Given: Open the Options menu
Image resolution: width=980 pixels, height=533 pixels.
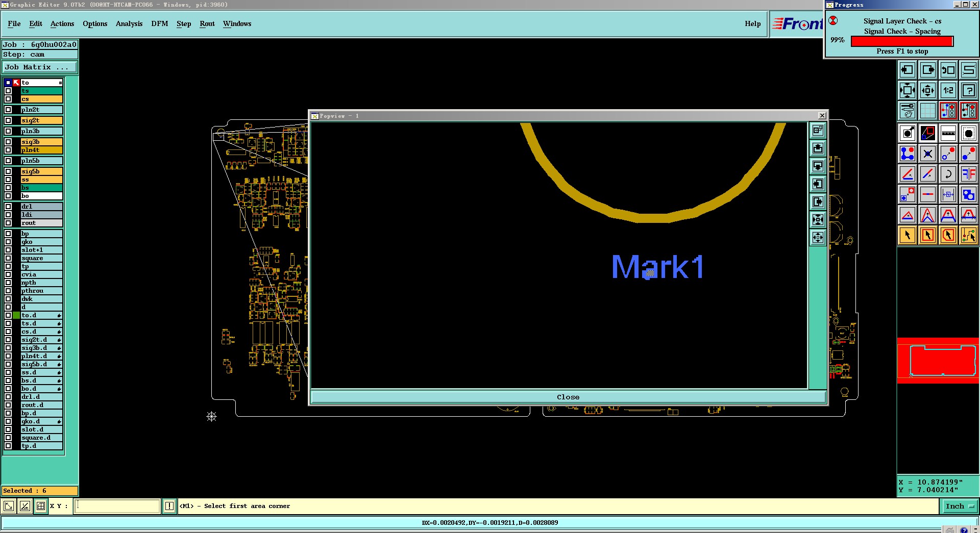Looking at the screenshot, I should tap(95, 23).
